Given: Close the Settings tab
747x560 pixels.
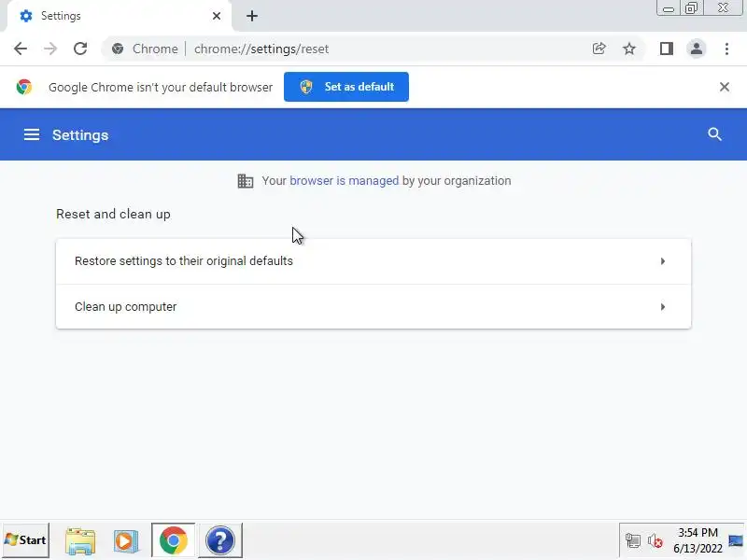Looking at the screenshot, I should click(217, 16).
